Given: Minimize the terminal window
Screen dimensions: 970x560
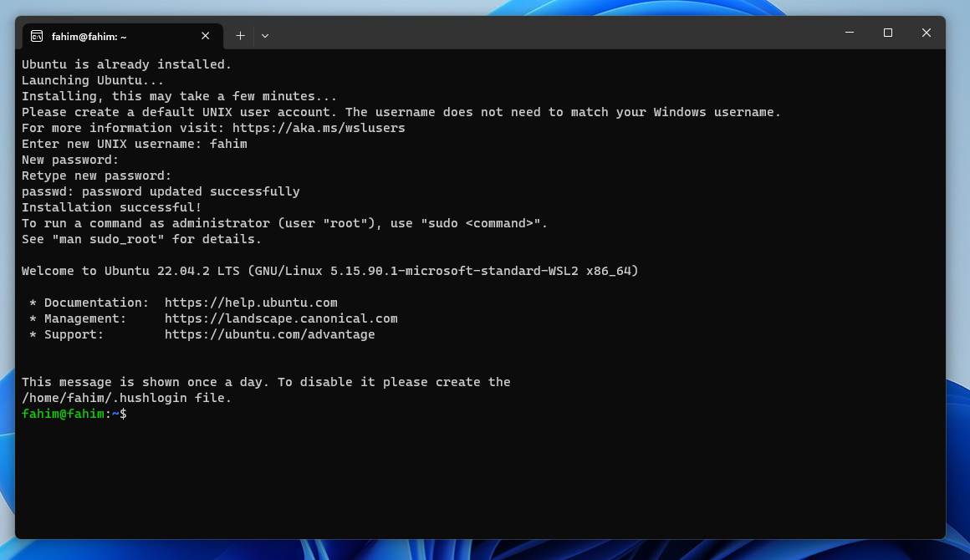Looking at the screenshot, I should (850, 33).
